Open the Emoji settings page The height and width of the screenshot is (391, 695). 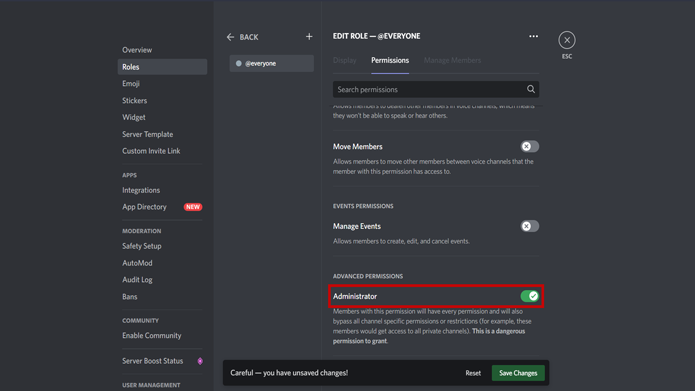(x=162, y=84)
